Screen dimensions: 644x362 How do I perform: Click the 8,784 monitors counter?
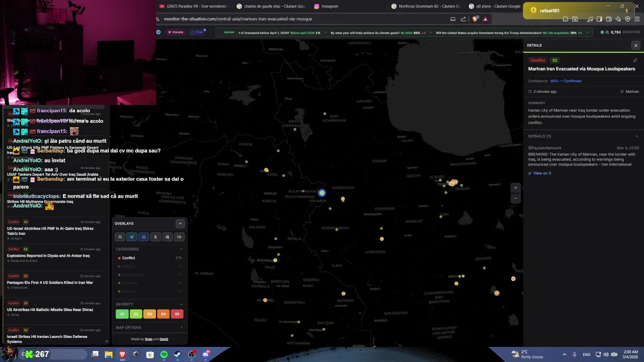(620, 32)
